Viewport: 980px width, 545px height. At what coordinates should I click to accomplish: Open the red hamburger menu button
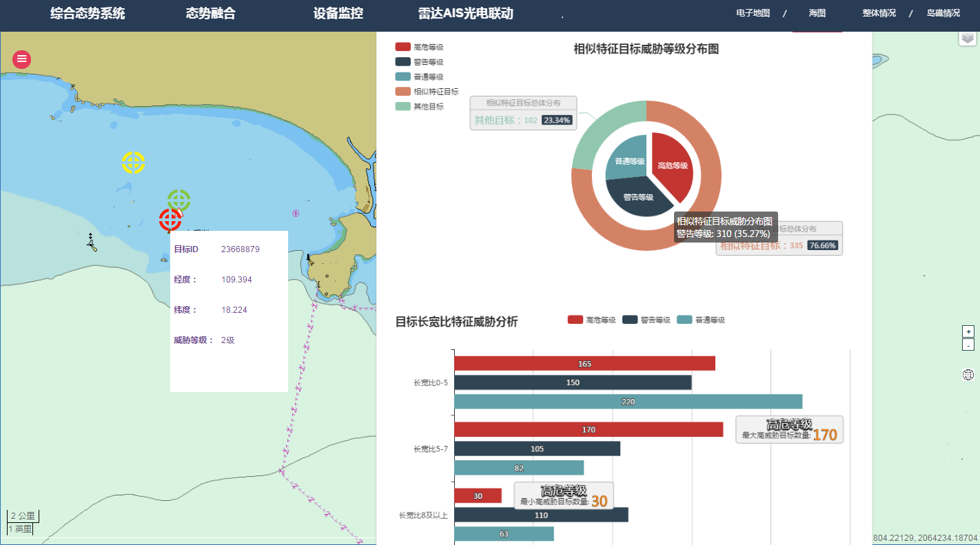(22, 59)
